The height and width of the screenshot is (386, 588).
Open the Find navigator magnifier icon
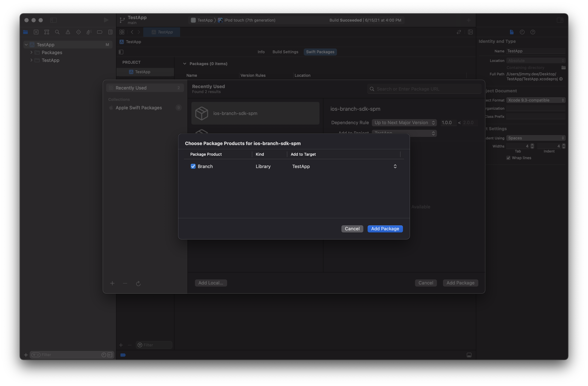coord(57,32)
